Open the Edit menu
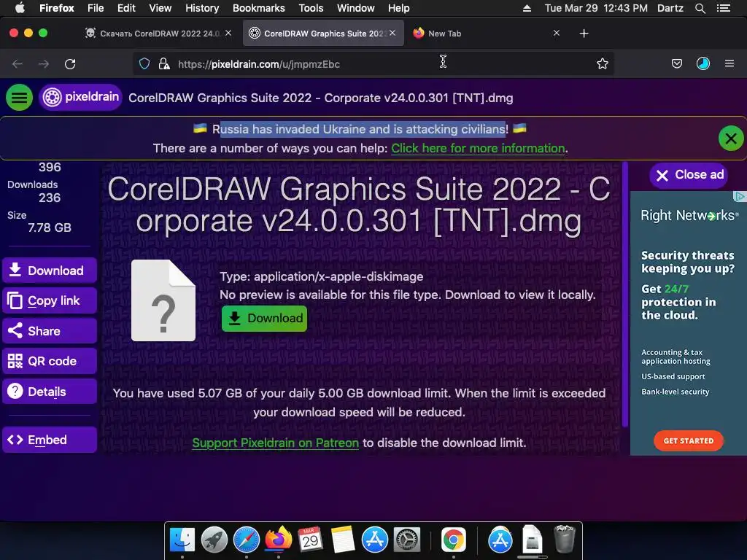Image resolution: width=747 pixels, height=560 pixels. tap(126, 8)
